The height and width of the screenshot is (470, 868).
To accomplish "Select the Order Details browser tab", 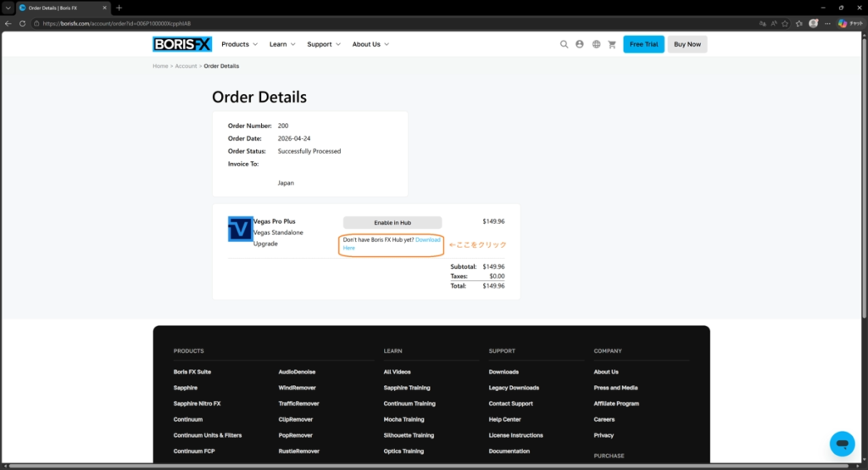I will click(x=59, y=8).
